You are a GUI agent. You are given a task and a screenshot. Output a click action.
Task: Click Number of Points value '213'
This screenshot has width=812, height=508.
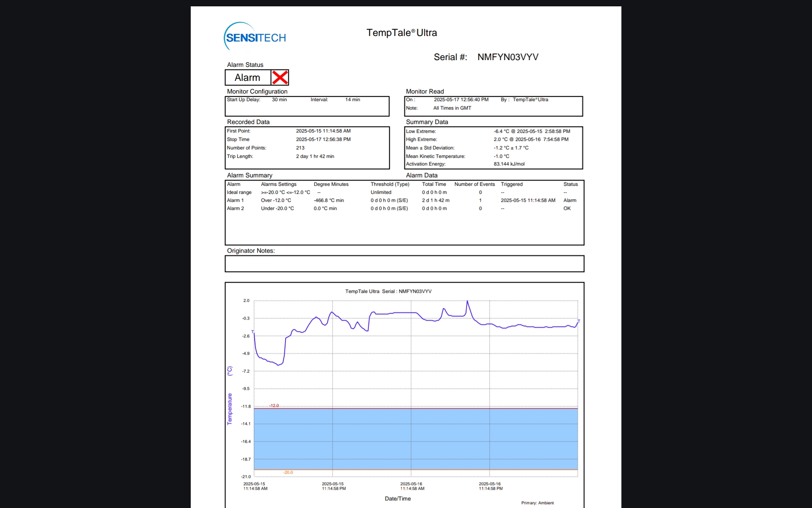pyautogui.click(x=300, y=148)
